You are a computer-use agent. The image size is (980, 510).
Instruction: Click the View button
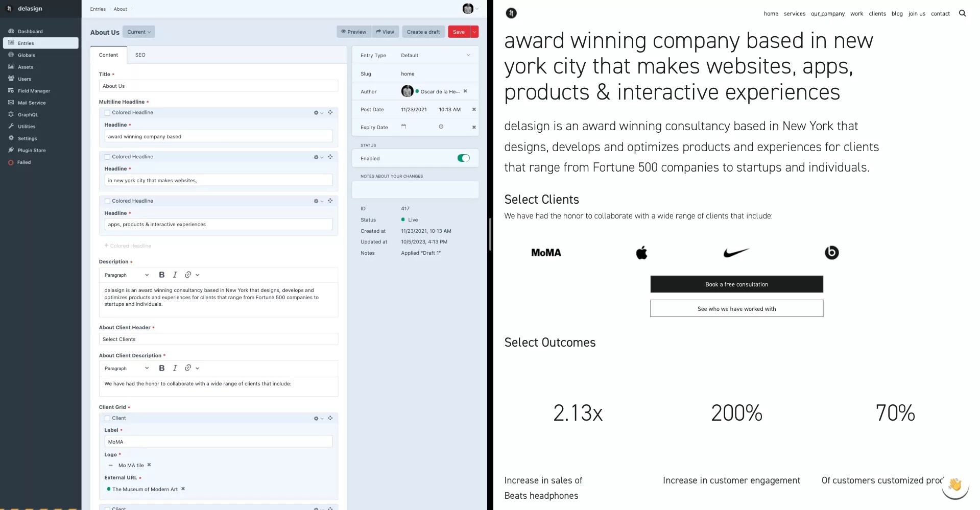click(385, 32)
